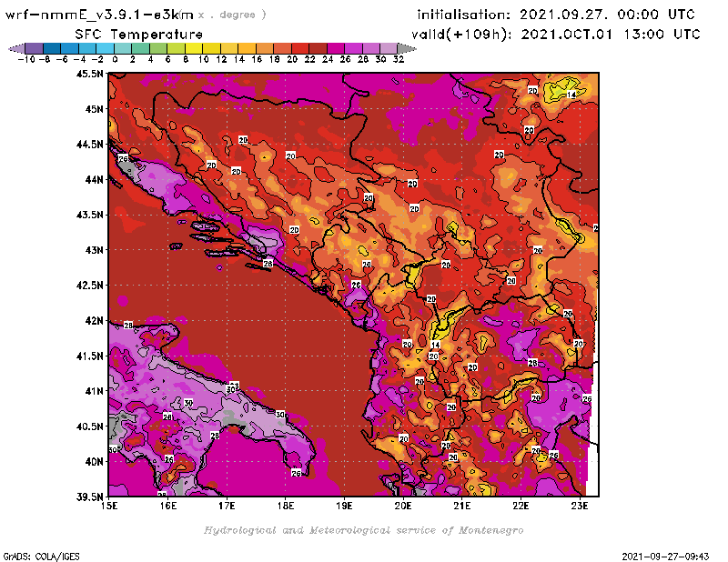Viewport: 728px width, 562px height.
Task: Click the legend swatch between 14 and 16
Action: click(247, 48)
